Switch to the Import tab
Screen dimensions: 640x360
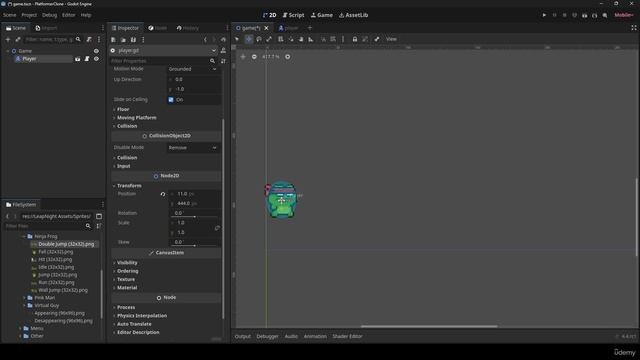point(46,28)
